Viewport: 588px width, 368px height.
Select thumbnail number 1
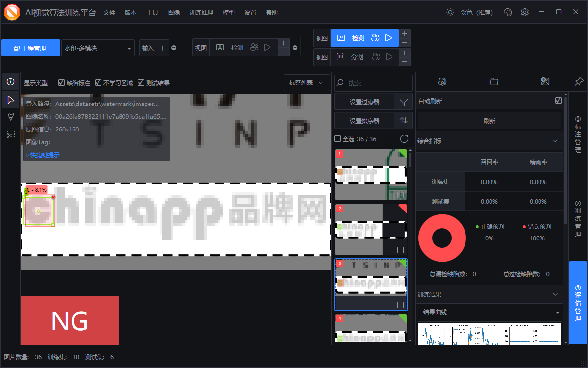(370, 175)
